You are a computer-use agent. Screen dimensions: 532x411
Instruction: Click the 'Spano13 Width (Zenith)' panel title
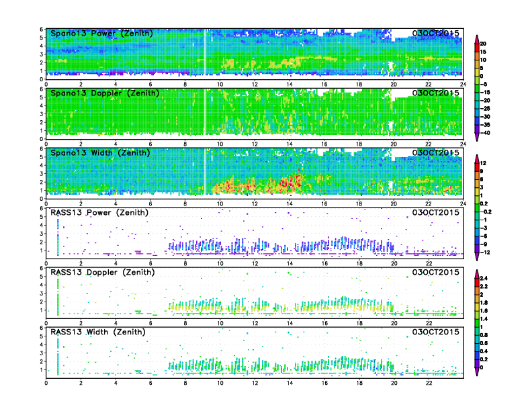(100, 153)
